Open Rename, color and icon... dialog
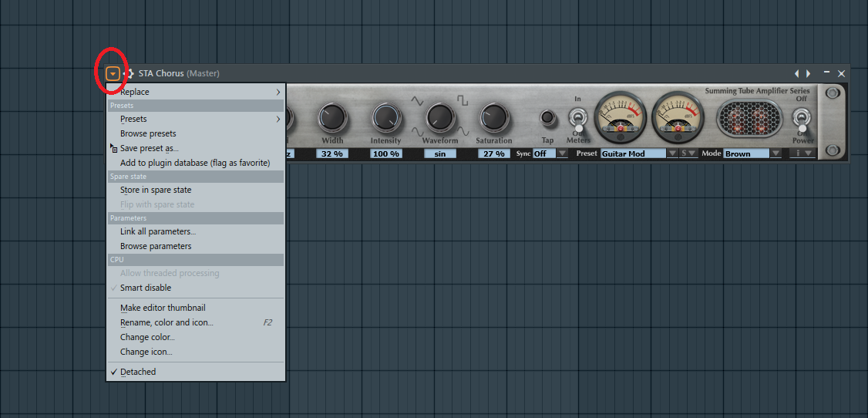The image size is (868, 418). (196, 322)
